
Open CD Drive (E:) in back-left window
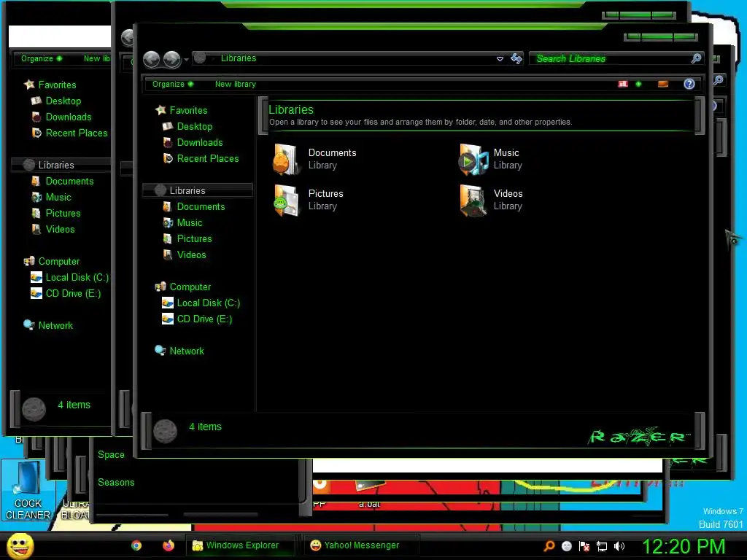[x=73, y=294]
